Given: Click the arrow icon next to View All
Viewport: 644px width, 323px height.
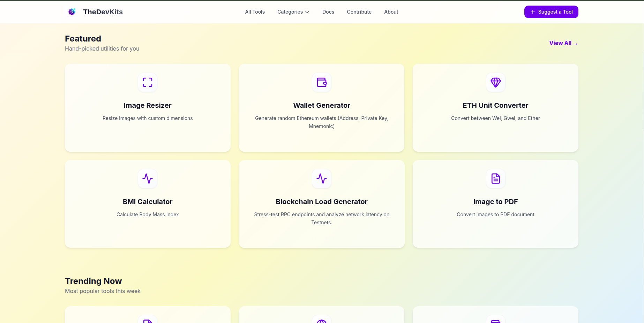Looking at the screenshot, I should (x=575, y=43).
